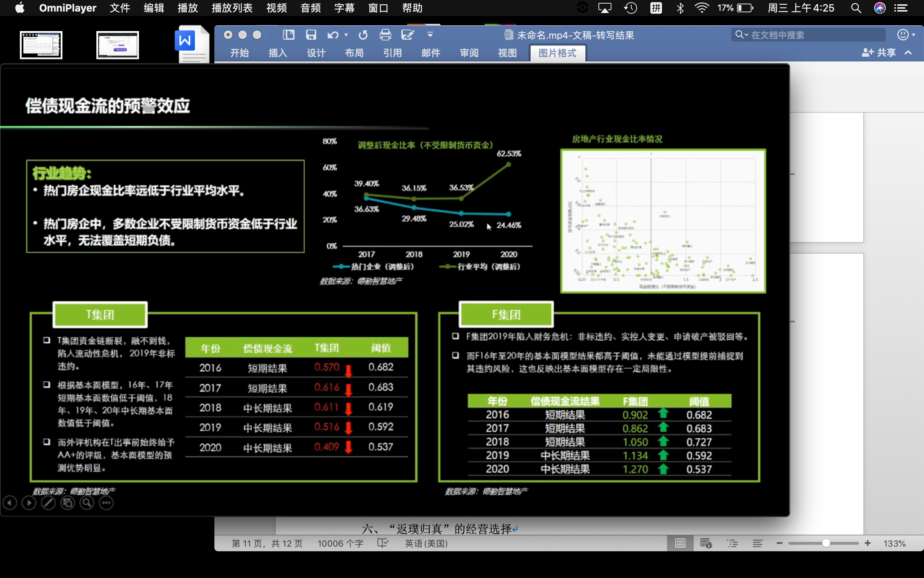Save the document with floppy icon
This screenshot has width=924, height=578.
point(311,35)
